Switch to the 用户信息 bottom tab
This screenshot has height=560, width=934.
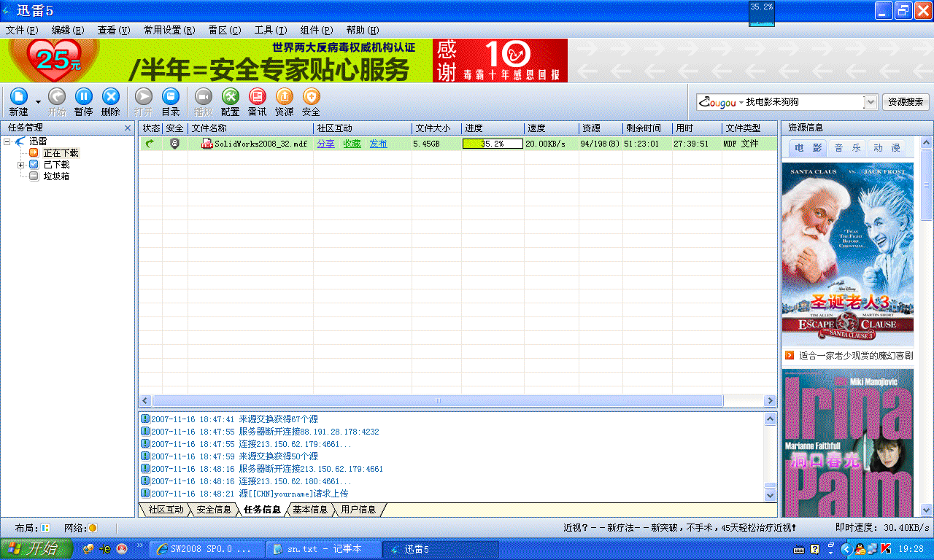(x=358, y=510)
